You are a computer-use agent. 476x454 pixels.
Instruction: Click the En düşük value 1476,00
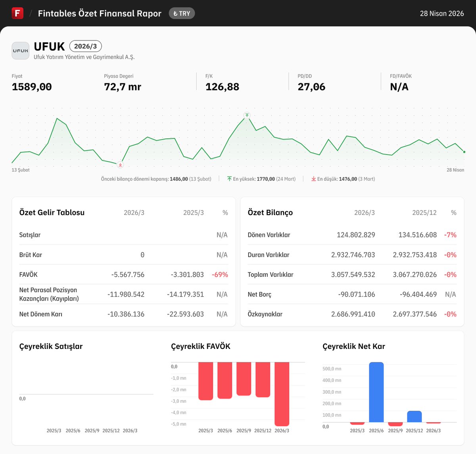(348, 179)
